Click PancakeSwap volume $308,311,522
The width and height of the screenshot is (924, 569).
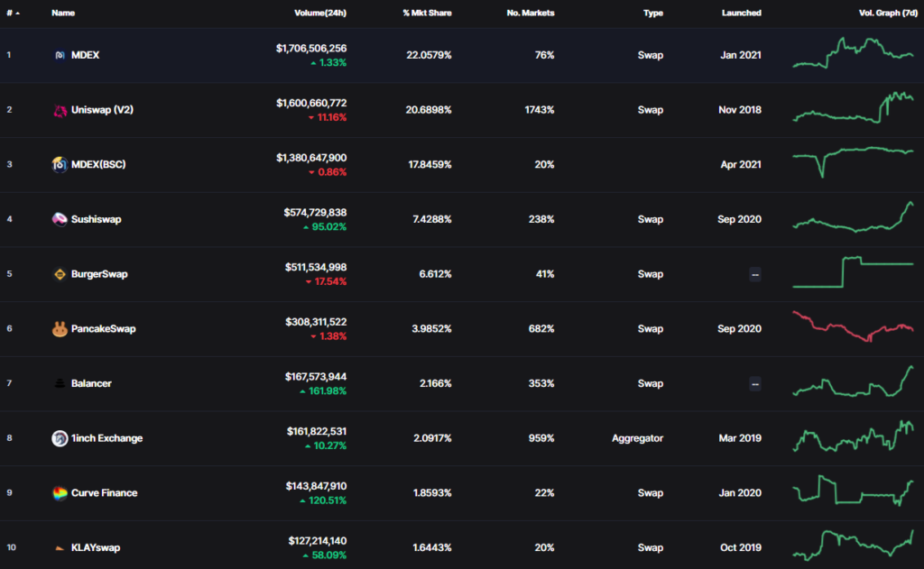click(316, 322)
